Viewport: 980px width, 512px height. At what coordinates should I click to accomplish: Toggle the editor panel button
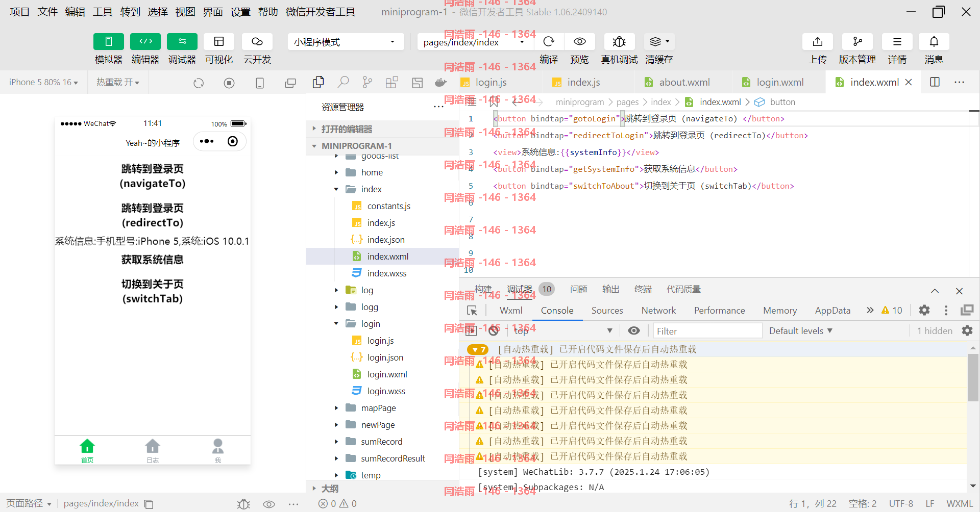tap(145, 41)
